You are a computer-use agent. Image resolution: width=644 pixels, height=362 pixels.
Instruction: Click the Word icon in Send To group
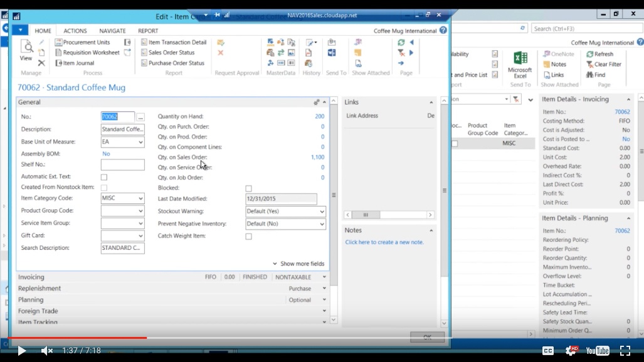pyautogui.click(x=332, y=53)
